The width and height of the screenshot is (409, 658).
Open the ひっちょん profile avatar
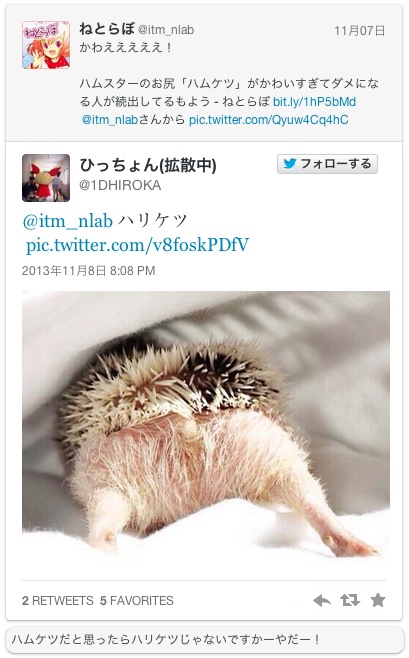pos(46,178)
